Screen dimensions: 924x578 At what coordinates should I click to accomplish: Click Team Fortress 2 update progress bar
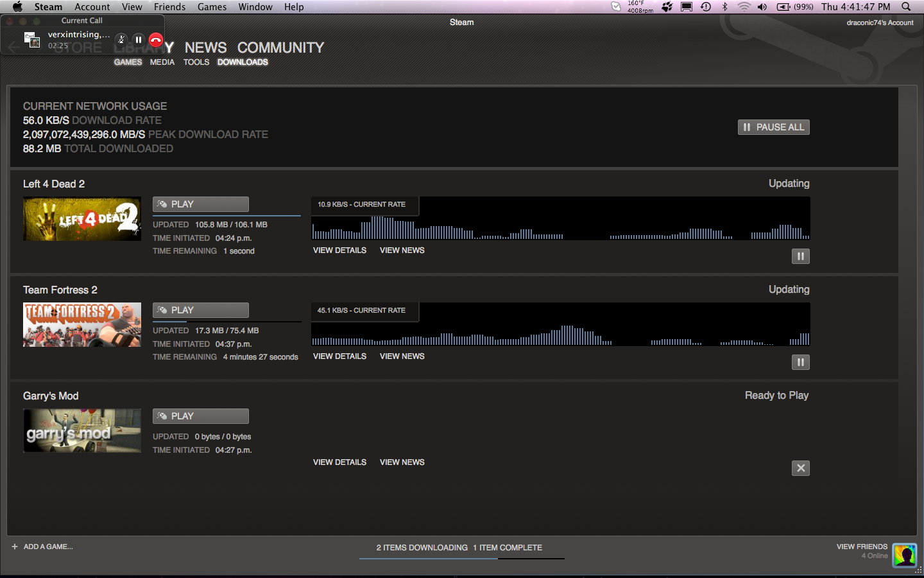coord(227,321)
